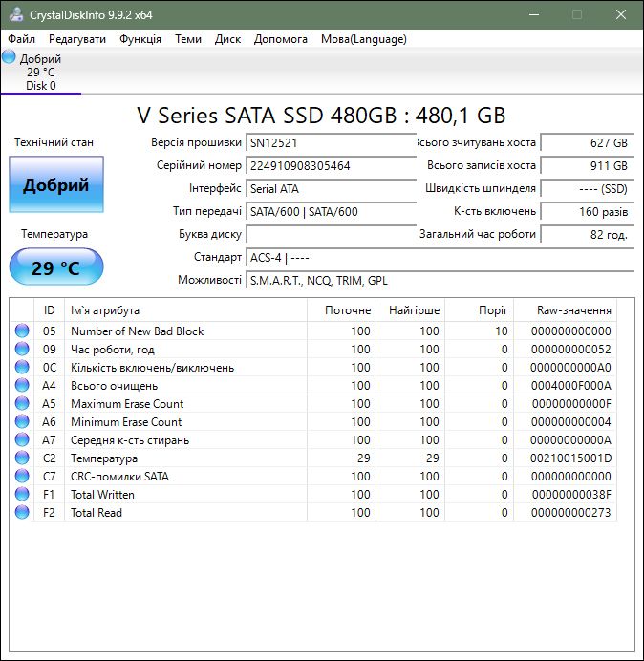This screenshot has height=661, width=644.
Task: Click the standard field ACS-4
Action: 440,257
